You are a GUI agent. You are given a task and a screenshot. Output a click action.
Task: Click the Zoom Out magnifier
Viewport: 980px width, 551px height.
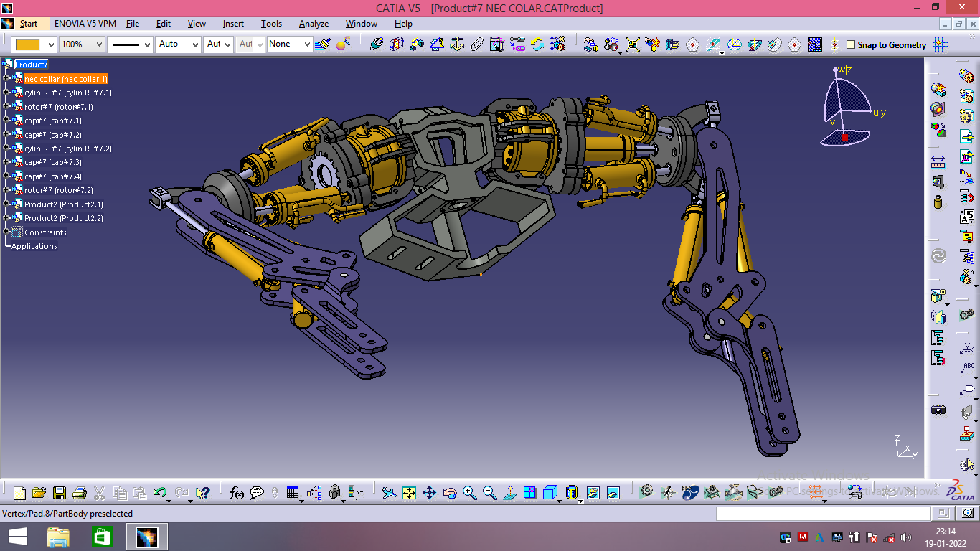489,493
